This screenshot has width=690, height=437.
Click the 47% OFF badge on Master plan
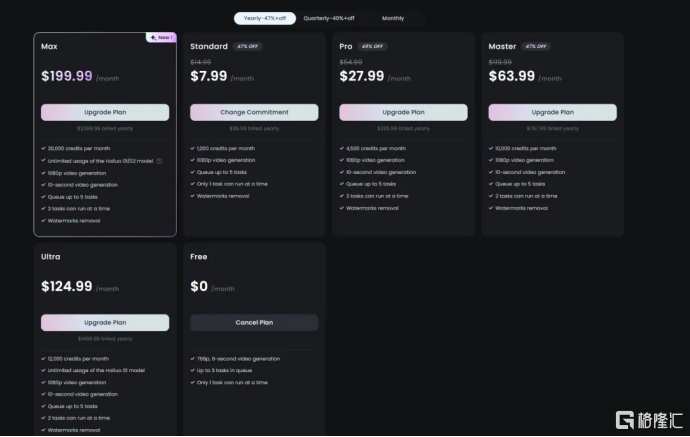[536, 46]
